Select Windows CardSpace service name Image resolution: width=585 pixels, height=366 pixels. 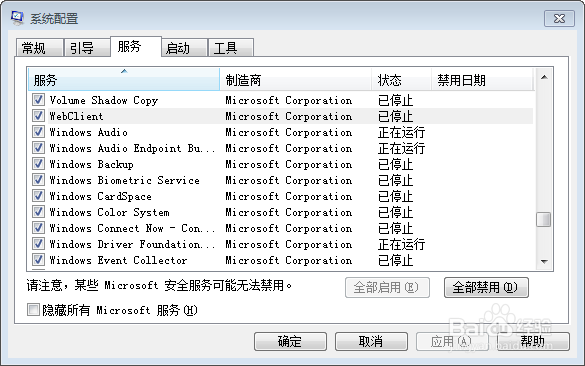click(x=100, y=197)
